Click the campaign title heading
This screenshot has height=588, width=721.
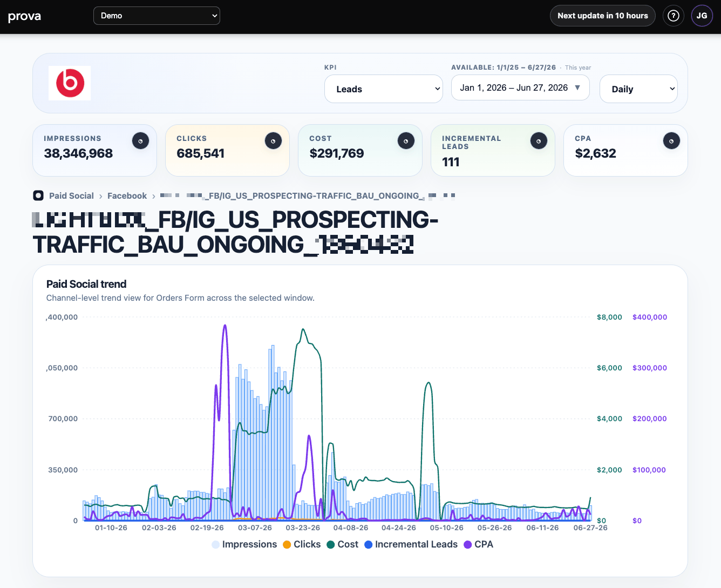coord(236,232)
